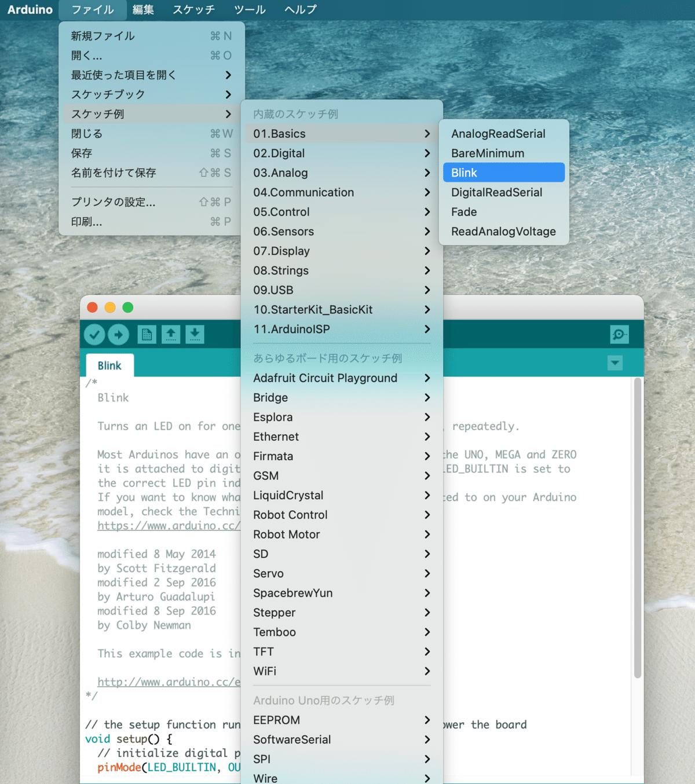695x784 pixels.
Task: Click the Verify checkmark toolbar icon
Action: [94, 334]
